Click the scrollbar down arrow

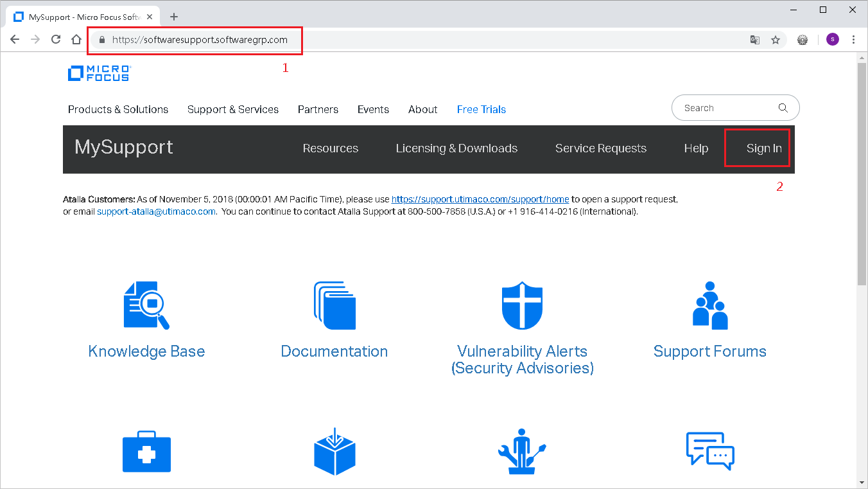point(862,483)
